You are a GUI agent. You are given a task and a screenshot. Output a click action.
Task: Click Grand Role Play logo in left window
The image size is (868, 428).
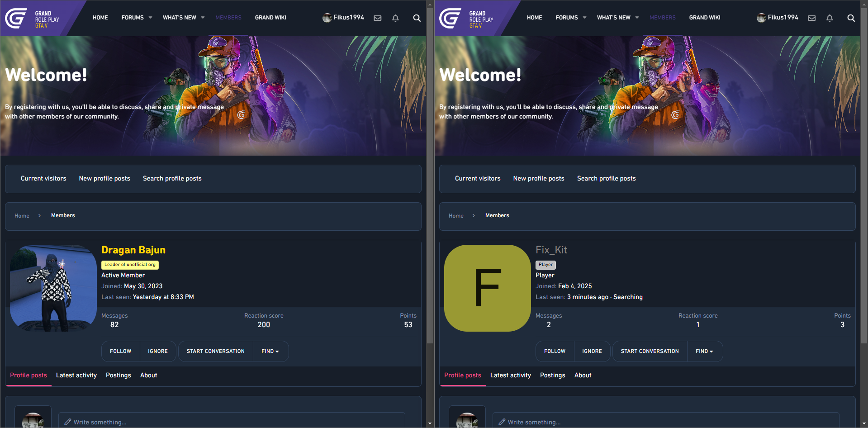click(33, 19)
